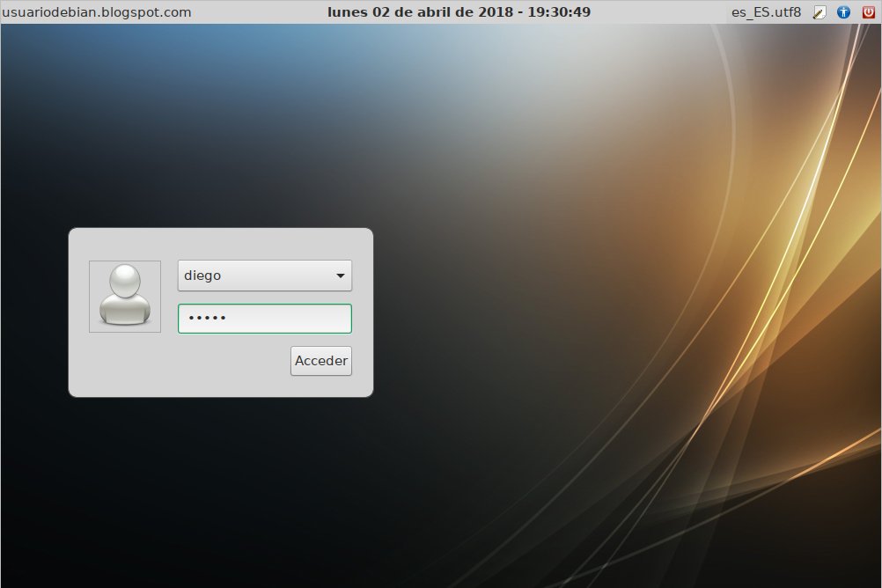Click the dropdown arrow beside diego
The image size is (882, 588).
click(340, 275)
